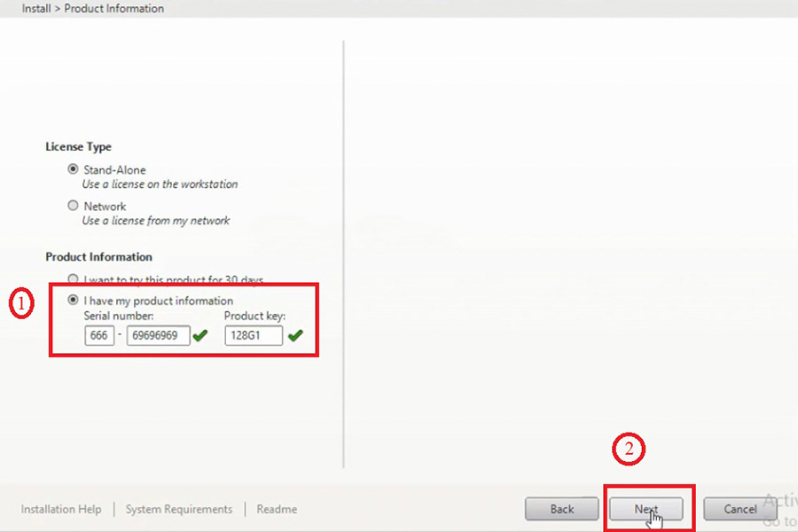Open the Readme link
Screen dimensions: 798x532
click(x=277, y=509)
